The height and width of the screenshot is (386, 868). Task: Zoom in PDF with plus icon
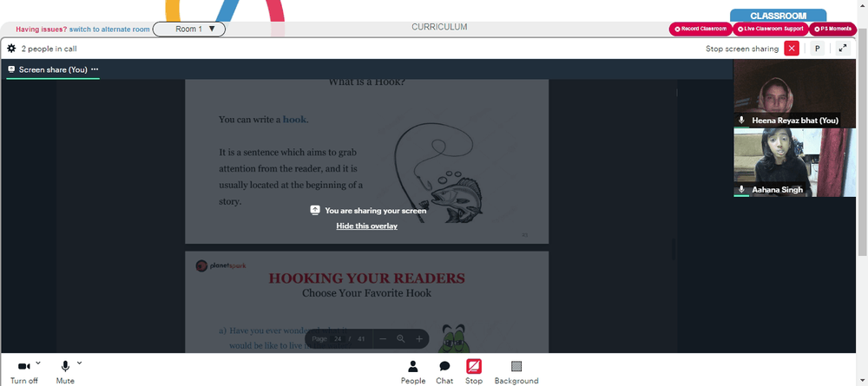coord(419,339)
